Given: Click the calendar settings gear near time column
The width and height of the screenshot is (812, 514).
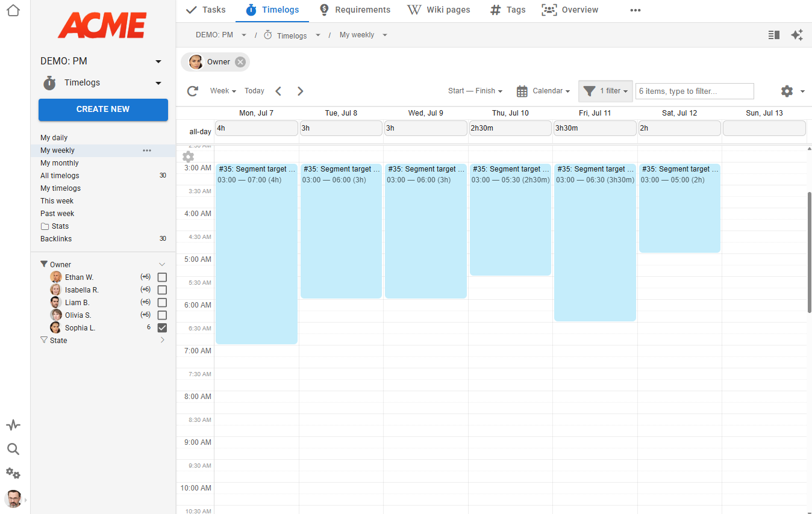Looking at the screenshot, I should click(188, 156).
